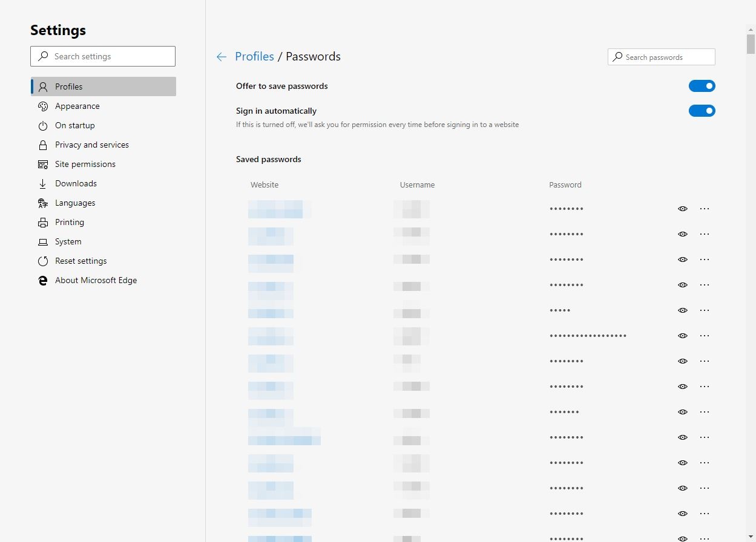Click the Password column header
Viewport: 756px width, 542px height.
pos(565,185)
